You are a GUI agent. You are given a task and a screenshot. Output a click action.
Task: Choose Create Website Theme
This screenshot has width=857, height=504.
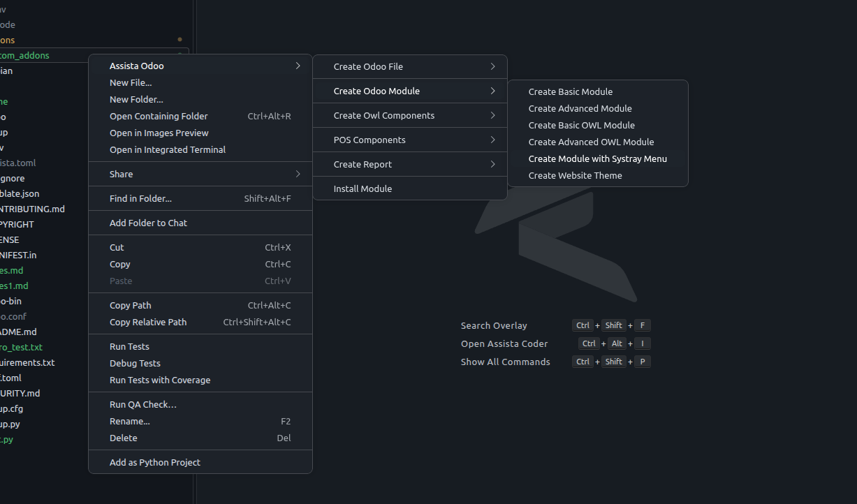pyautogui.click(x=598, y=175)
